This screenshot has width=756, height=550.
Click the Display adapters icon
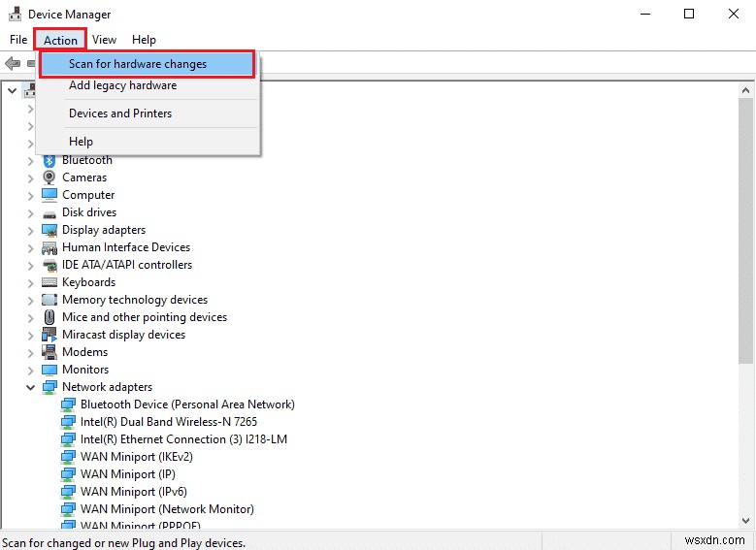click(x=49, y=230)
